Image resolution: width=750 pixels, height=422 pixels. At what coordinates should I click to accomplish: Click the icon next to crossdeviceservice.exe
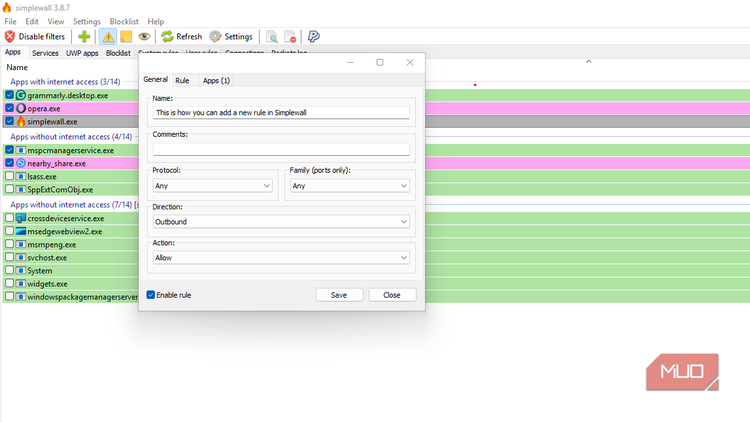21,218
